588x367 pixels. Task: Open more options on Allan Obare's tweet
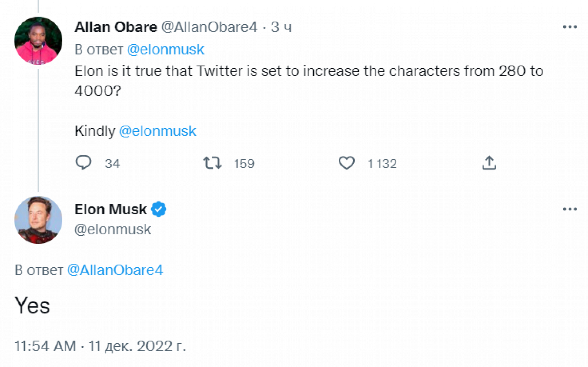[570, 27]
